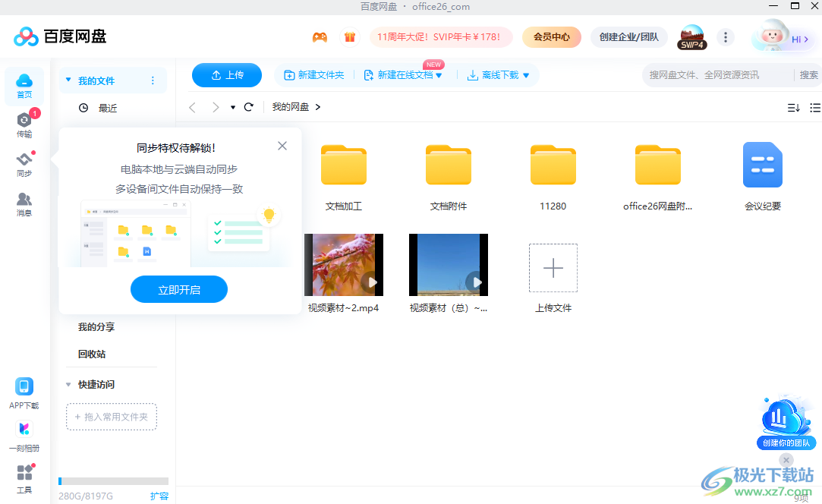Open the 消息 messages sidebar icon
Image resolution: width=822 pixels, height=504 pixels.
[24, 204]
